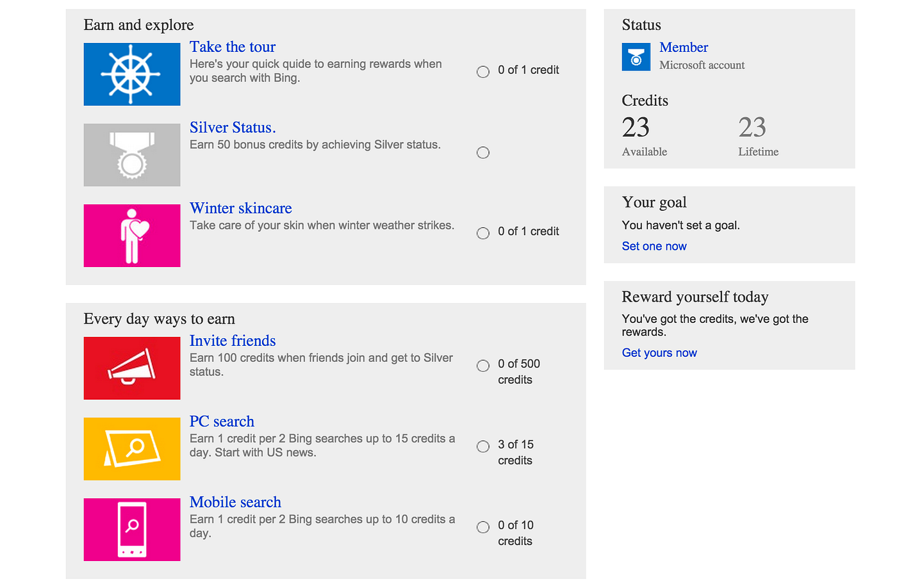The width and height of the screenshot is (897, 588).
Task: Select the 0 of 500 credits text
Action: tap(519, 372)
